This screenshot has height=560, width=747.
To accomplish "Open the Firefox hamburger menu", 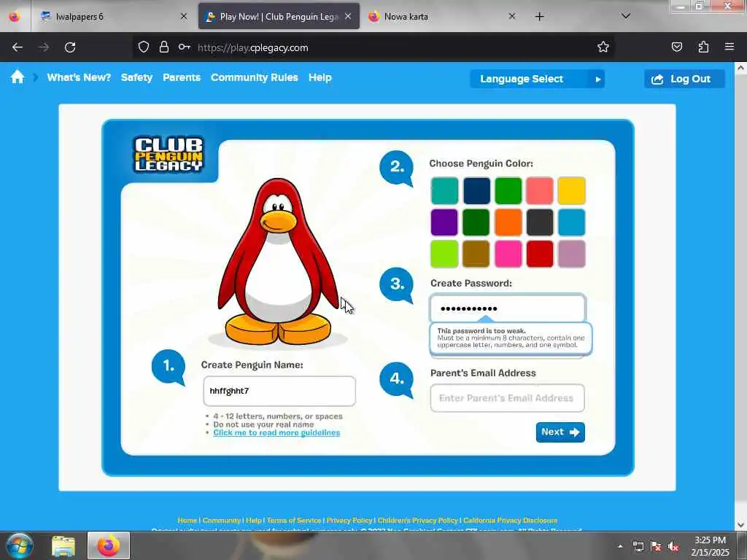I will 729,47.
